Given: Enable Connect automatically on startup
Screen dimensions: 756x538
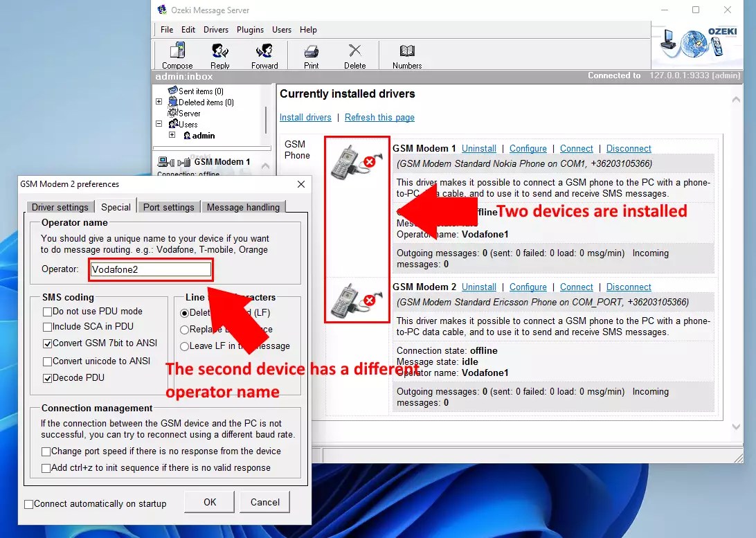Looking at the screenshot, I should (29, 504).
